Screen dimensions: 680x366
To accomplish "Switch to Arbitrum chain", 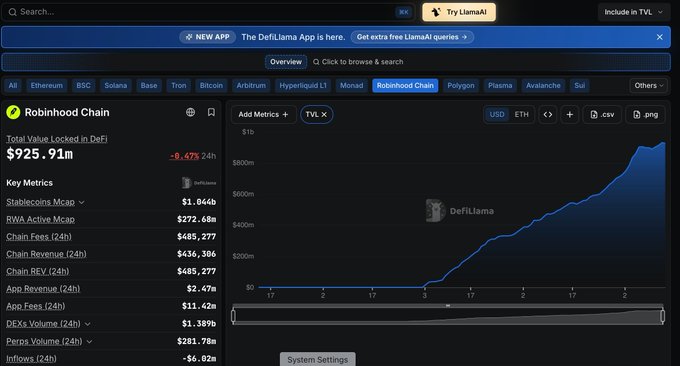I will [251, 86].
